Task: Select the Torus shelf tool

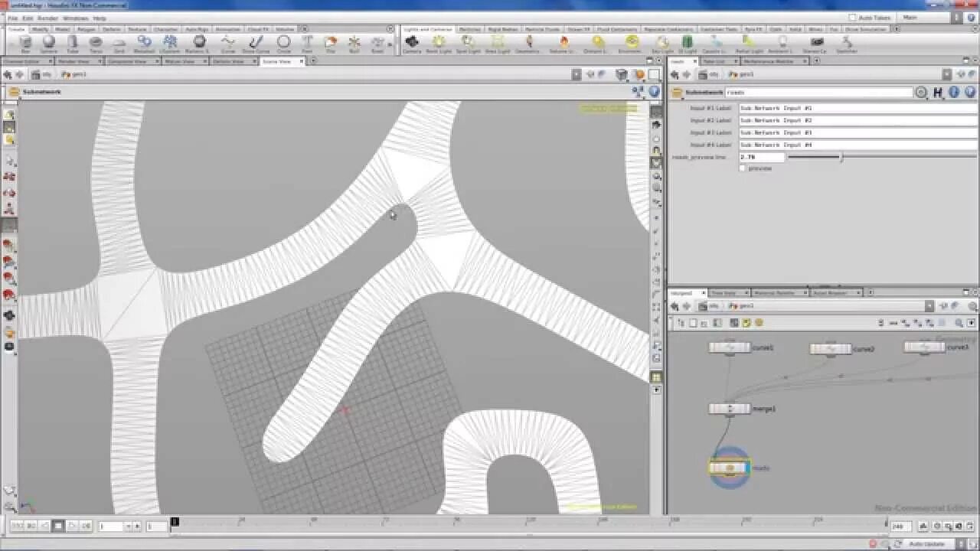Action: coord(96,44)
